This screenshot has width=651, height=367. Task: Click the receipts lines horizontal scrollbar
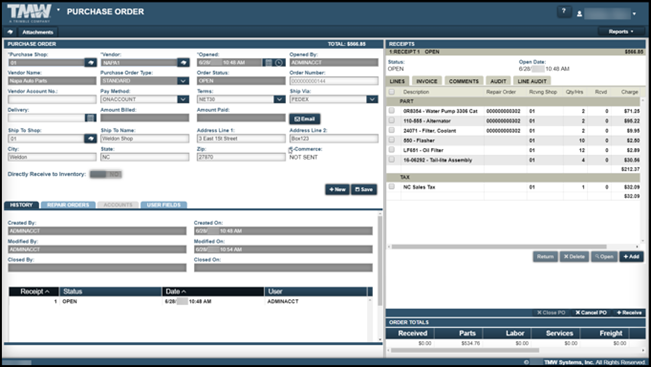[499, 247]
